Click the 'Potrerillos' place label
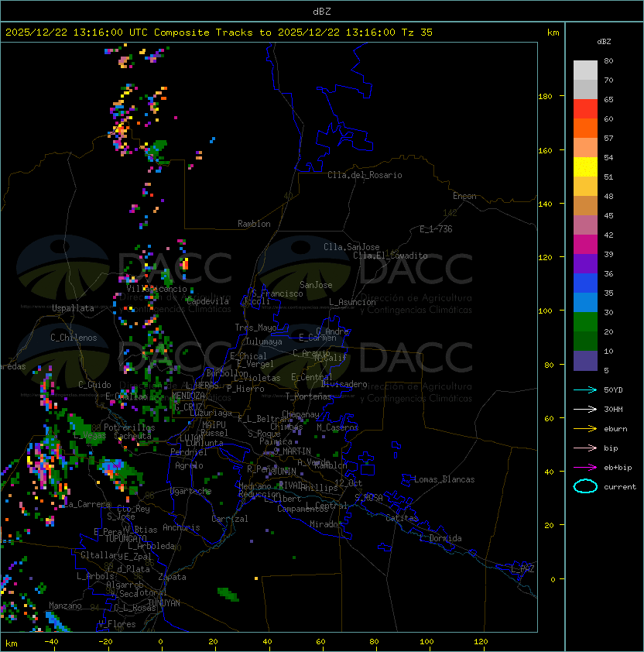 [x=129, y=427]
